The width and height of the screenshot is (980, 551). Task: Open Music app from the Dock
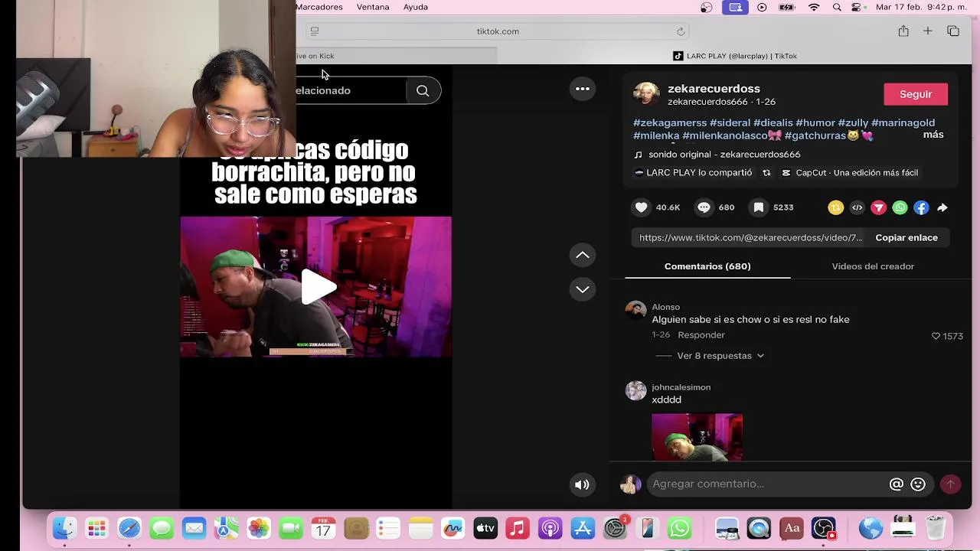pos(518,528)
